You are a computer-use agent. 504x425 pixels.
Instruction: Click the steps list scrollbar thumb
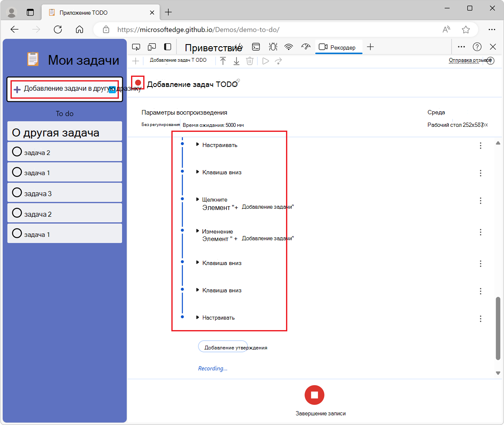click(x=498, y=328)
